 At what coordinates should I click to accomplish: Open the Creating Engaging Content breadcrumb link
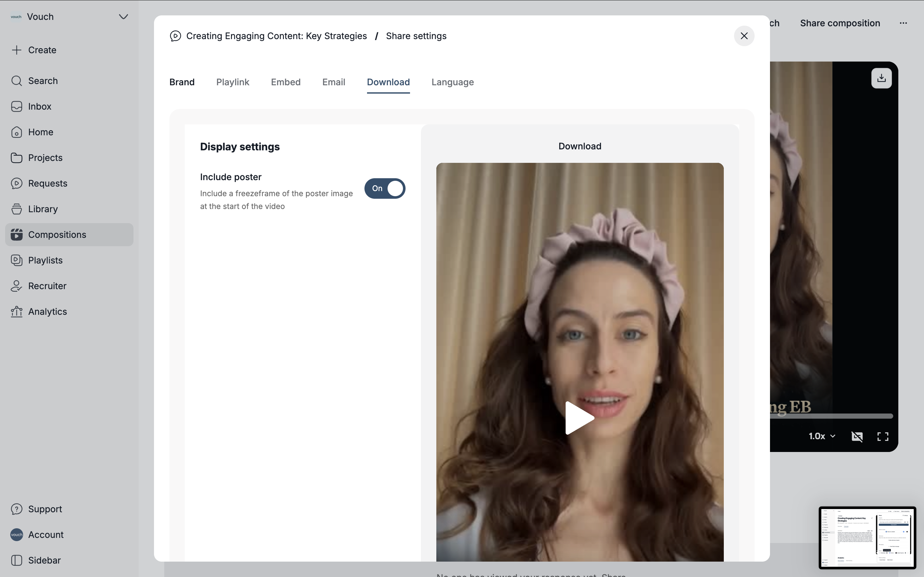[x=276, y=36]
